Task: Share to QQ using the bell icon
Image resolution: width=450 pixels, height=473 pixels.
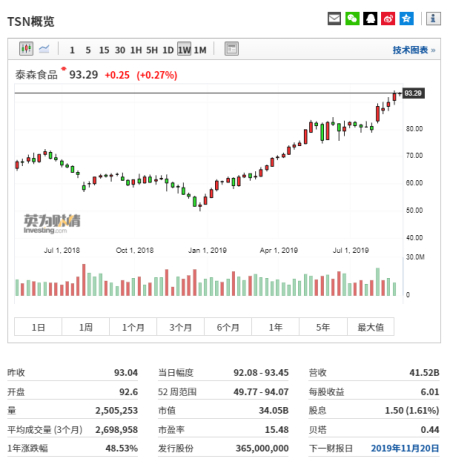Action: pos(370,18)
